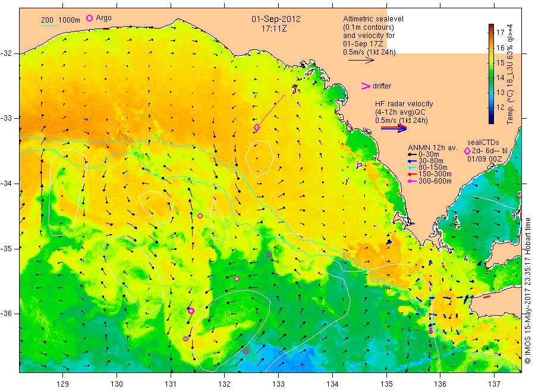Viewport: 535px width, 392px height.
Task: Click the 'Altimetric sealevel' legend text
Action: tap(373, 19)
